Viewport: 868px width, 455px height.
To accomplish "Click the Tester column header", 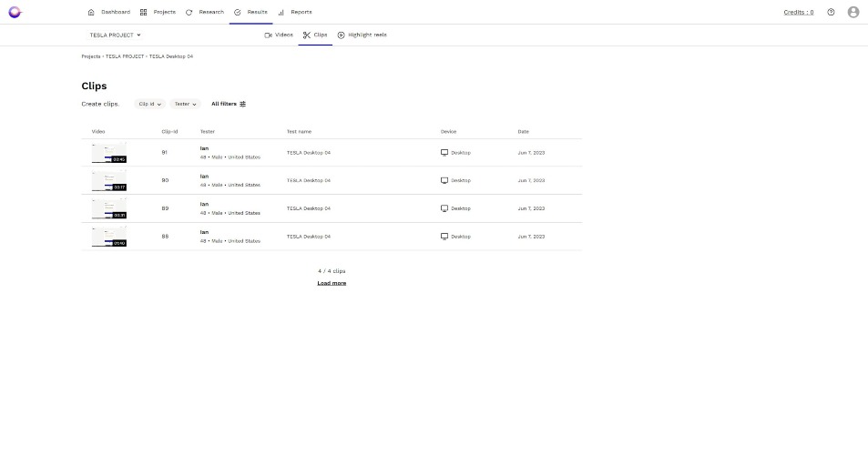I will pyautogui.click(x=208, y=132).
